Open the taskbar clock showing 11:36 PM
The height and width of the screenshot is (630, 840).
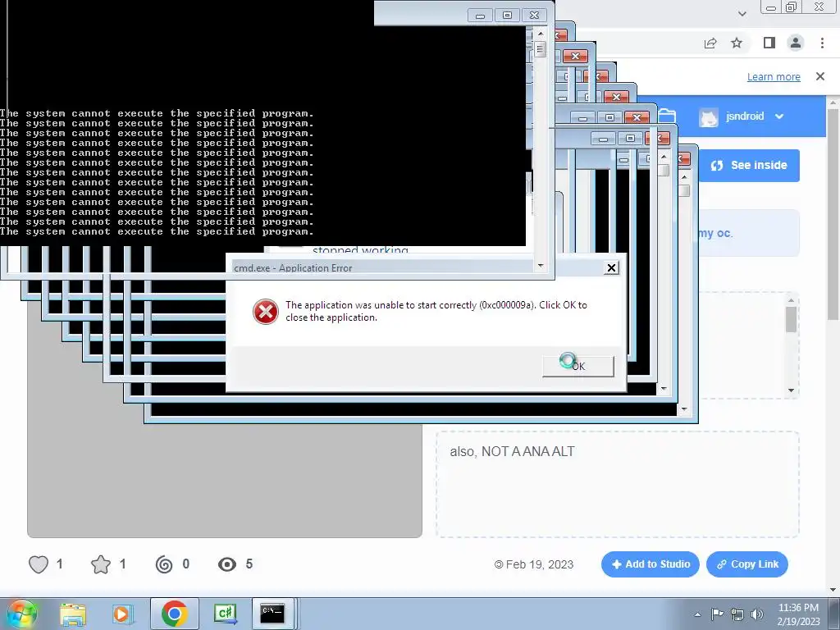pyautogui.click(x=798, y=614)
